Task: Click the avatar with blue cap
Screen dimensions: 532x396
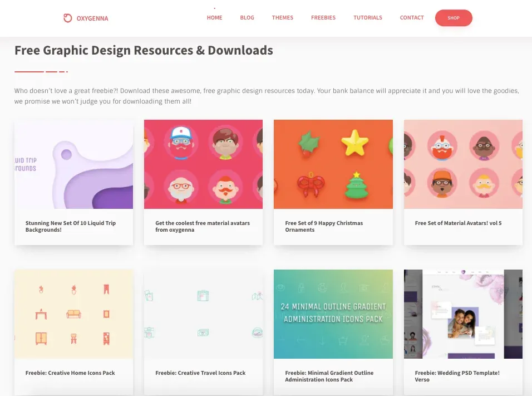Action: click(x=181, y=142)
